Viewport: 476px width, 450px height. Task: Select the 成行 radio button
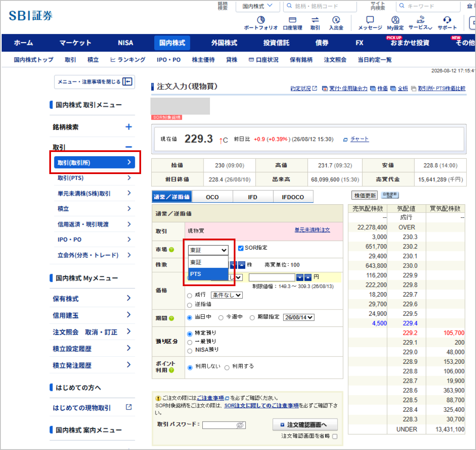190,295
